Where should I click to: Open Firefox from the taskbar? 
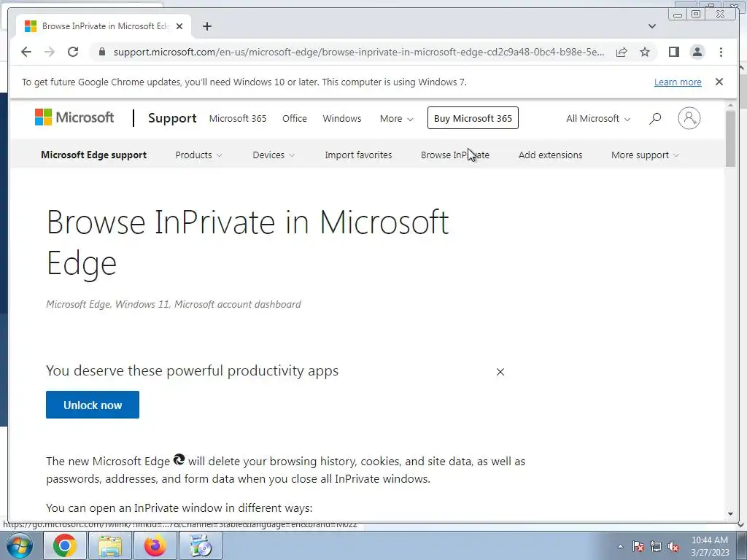click(x=155, y=545)
